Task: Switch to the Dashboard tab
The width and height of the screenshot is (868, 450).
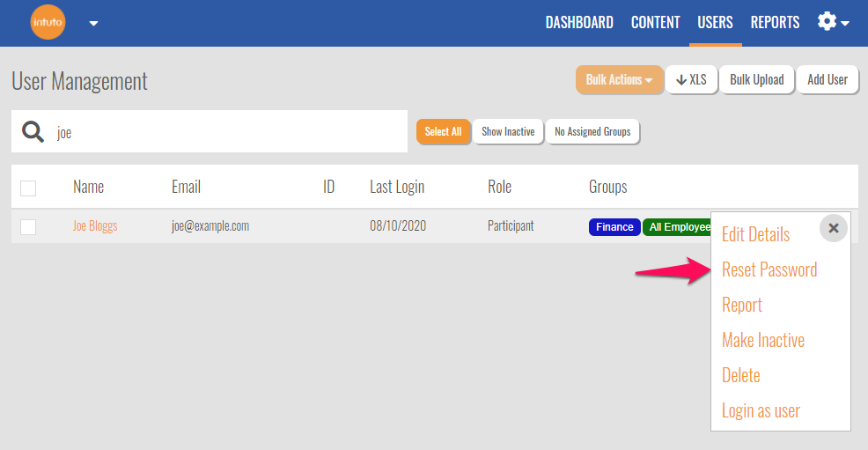Action: click(579, 23)
